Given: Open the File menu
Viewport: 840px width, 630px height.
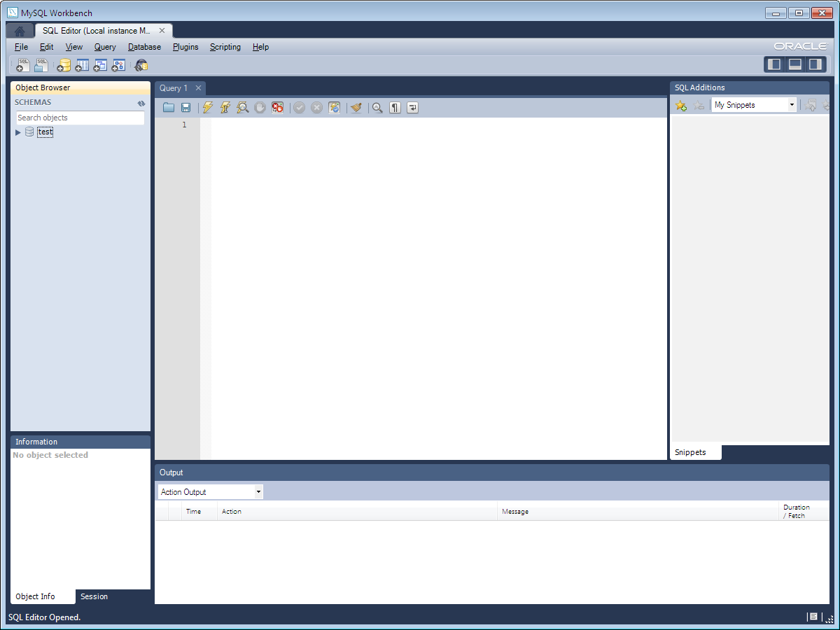Looking at the screenshot, I should (21, 47).
